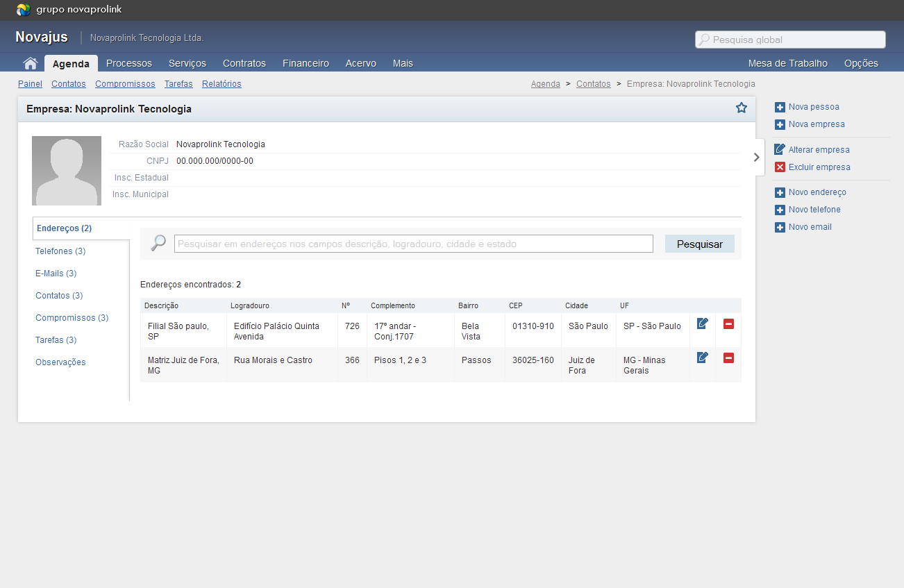904x588 pixels.
Task: Click the CEP column header
Action: [516, 305]
